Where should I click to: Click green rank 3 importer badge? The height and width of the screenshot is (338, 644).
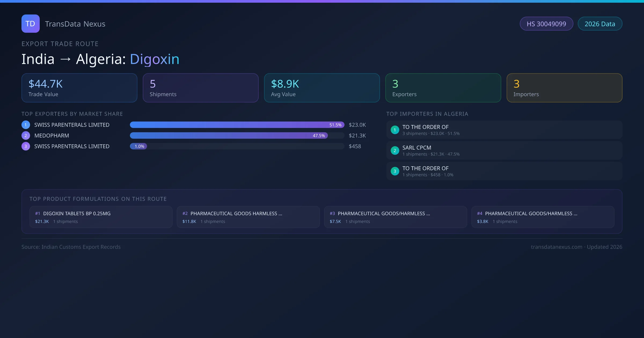(x=395, y=171)
